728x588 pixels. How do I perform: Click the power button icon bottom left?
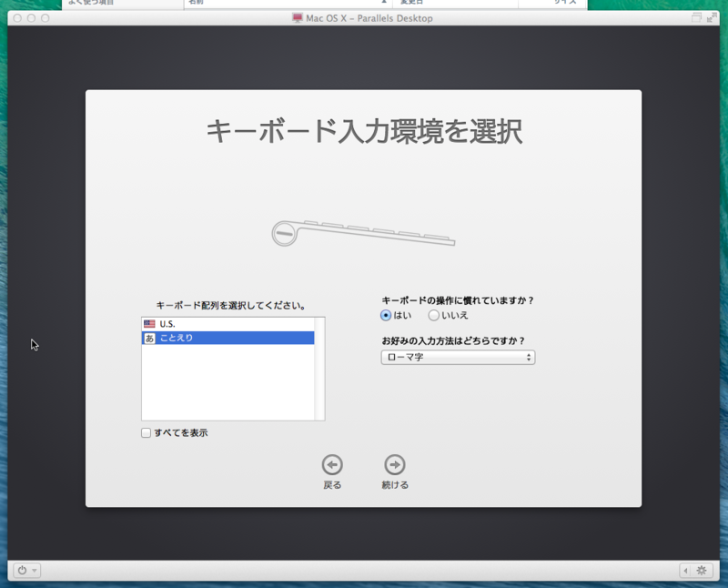(22, 570)
